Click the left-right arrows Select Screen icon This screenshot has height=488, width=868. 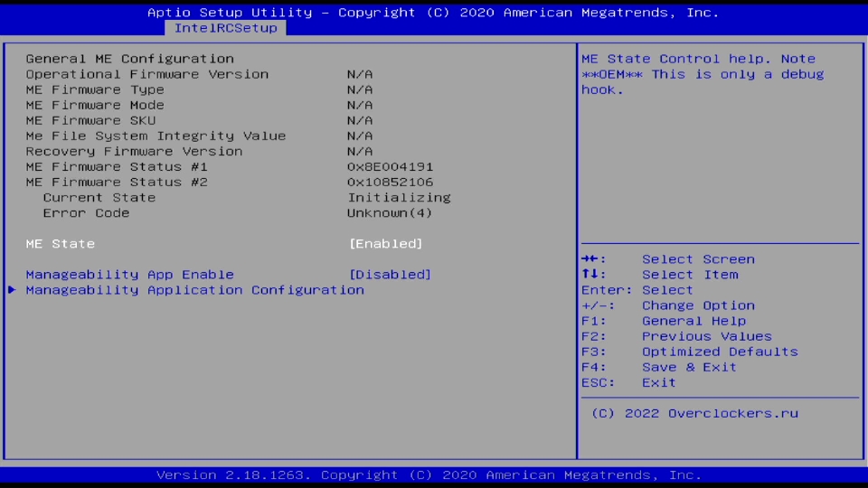pos(590,259)
